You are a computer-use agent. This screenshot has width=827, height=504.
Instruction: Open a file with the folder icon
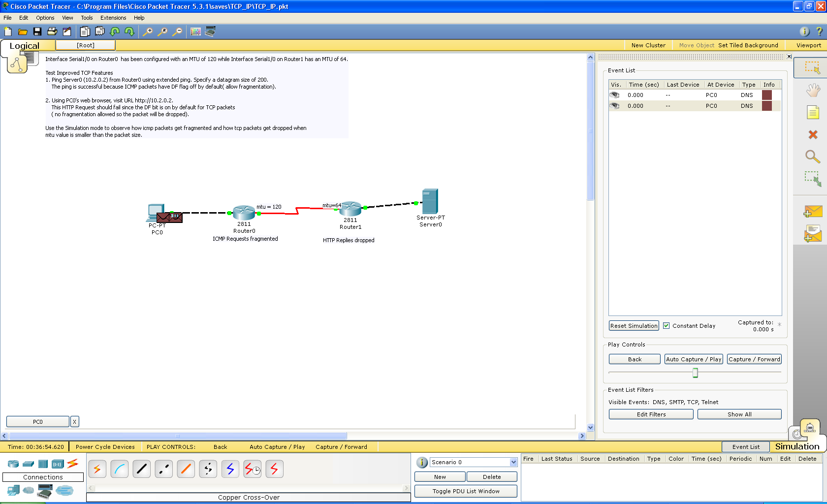[x=23, y=31]
